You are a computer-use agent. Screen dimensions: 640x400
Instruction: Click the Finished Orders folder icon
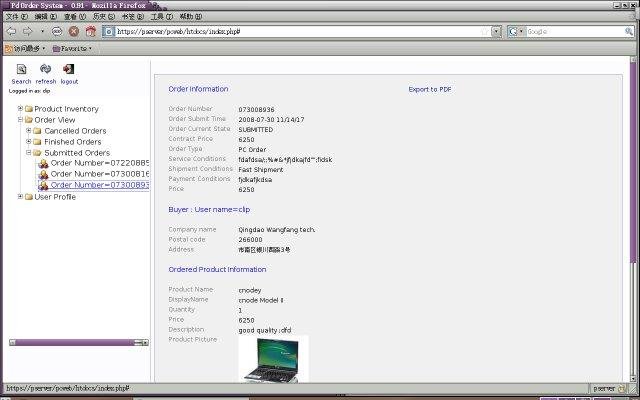tap(38, 142)
